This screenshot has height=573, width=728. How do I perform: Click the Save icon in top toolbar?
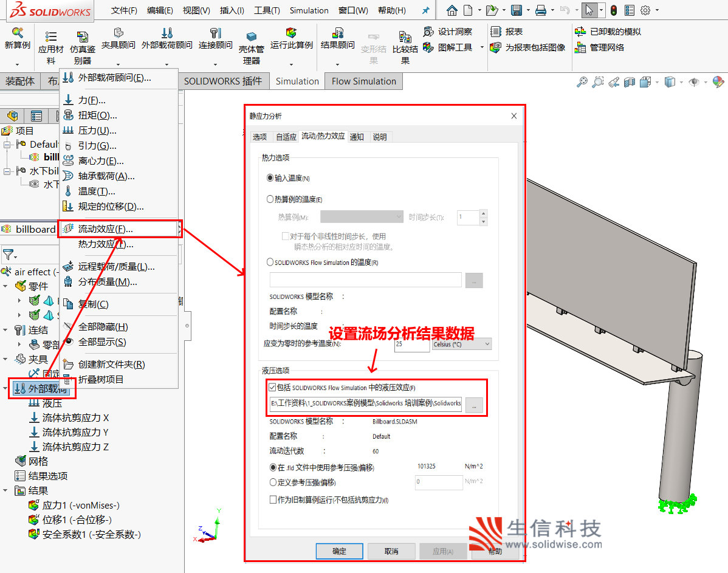pyautogui.click(x=517, y=10)
